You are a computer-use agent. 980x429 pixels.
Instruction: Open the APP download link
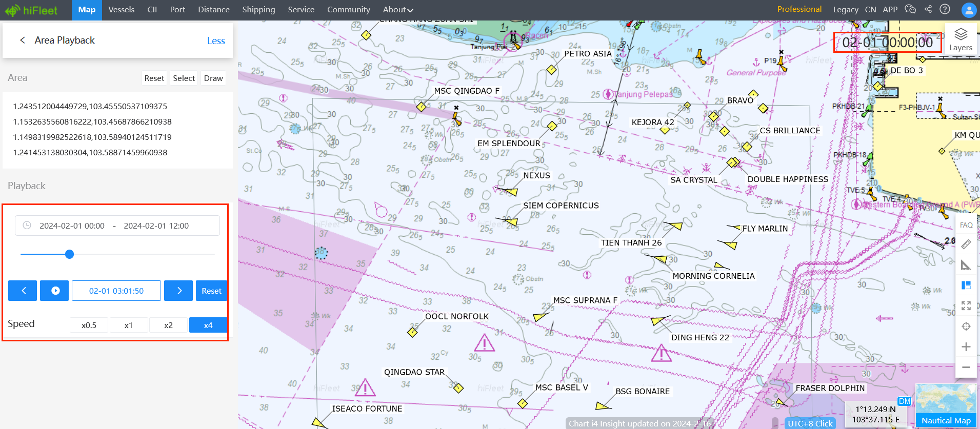click(x=890, y=10)
